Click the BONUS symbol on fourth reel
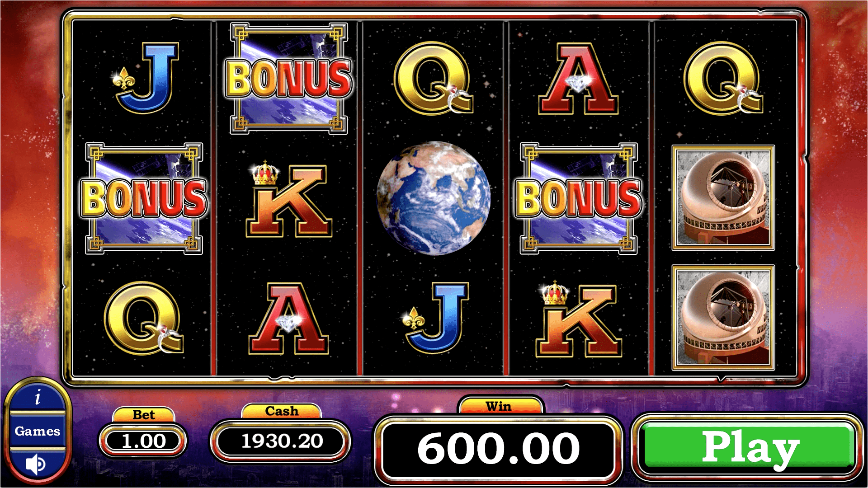This screenshot has width=868, height=488. click(x=578, y=198)
